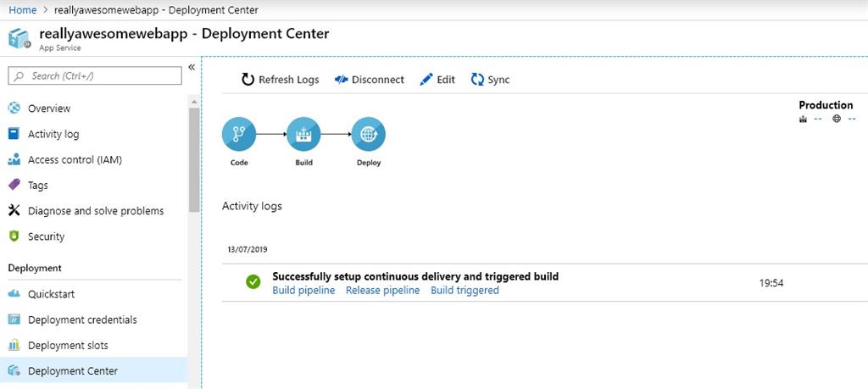Screen dimensions: 868x389
Task: Select the Code stage circle icon
Action: (x=239, y=134)
